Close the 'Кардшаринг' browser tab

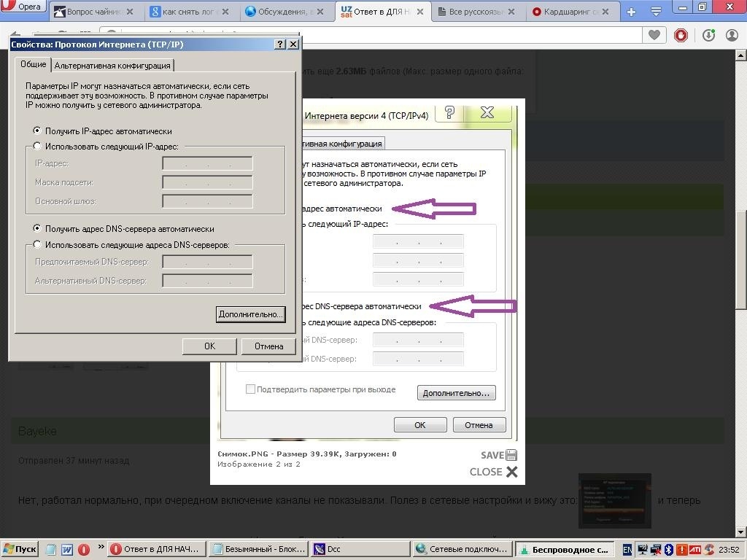point(605,12)
